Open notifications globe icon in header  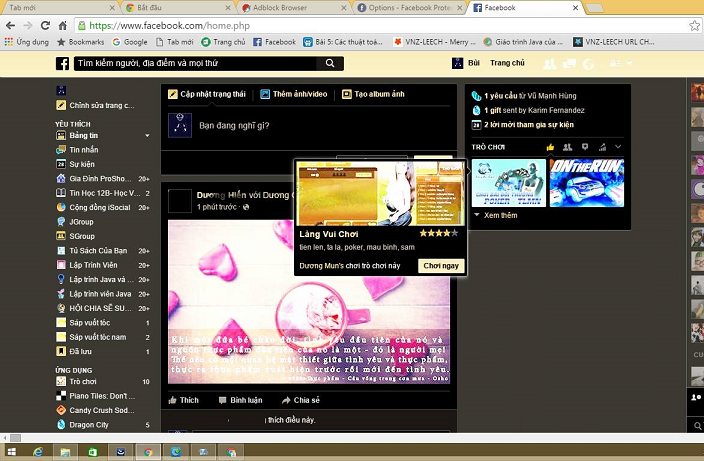point(589,64)
